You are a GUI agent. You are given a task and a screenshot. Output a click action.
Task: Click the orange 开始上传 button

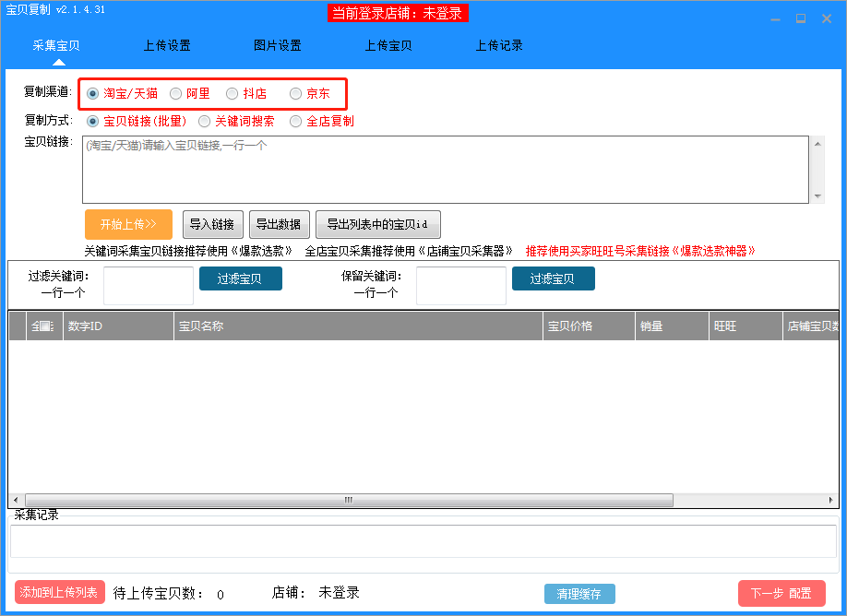[x=127, y=224]
